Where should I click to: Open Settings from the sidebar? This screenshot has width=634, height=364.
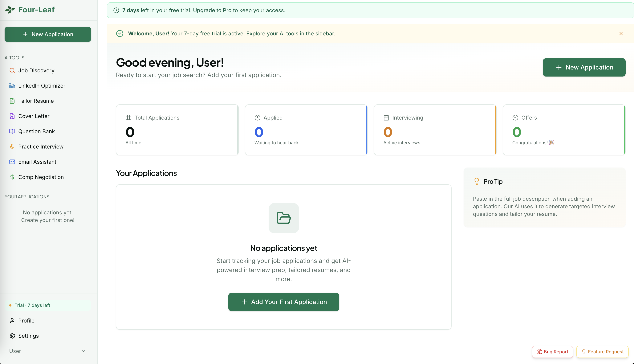pyautogui.click(x=28, y=336)
